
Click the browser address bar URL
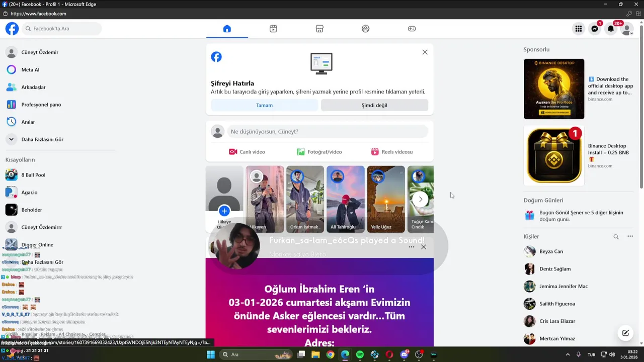coord(38,14)
